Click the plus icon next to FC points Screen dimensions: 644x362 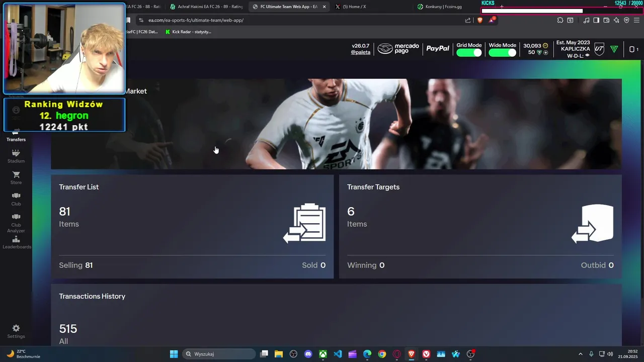coord(546,52)
